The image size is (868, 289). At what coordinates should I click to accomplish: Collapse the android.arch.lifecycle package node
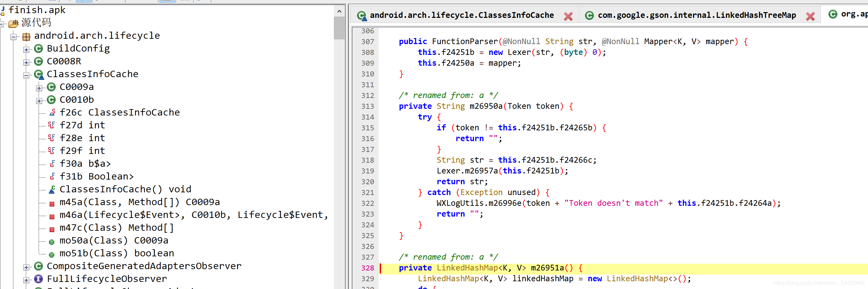[13, 37]
